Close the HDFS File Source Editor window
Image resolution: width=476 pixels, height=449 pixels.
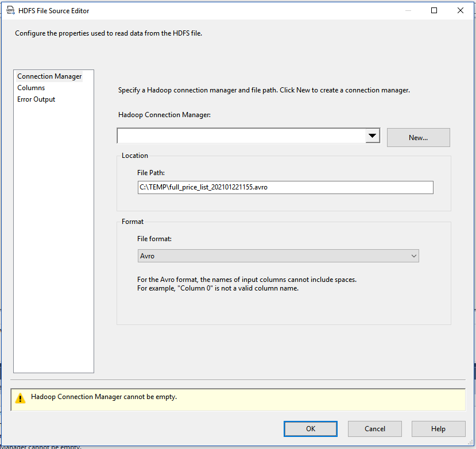click(x=460, y=10)
